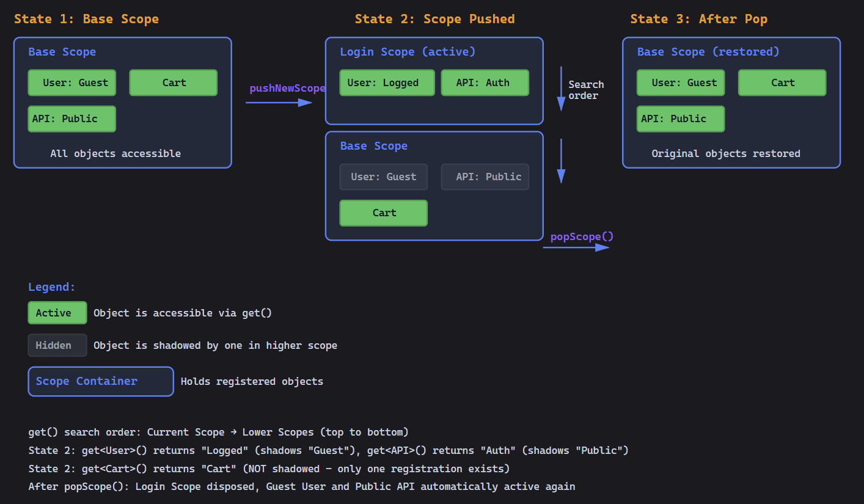
Task: Click the note line about get<User>() returning "Logged"
Action: (x=328, y=450)
